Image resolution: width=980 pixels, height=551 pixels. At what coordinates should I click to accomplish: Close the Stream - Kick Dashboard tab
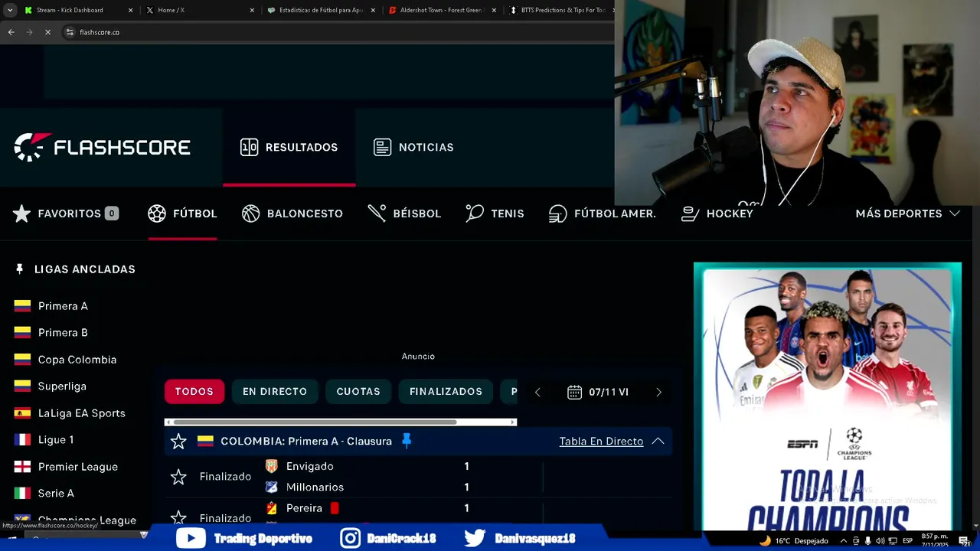130,10
